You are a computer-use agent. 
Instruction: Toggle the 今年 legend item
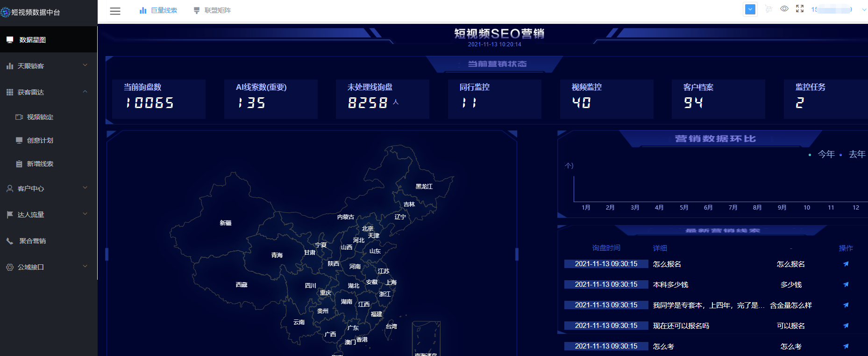point(822,154)
